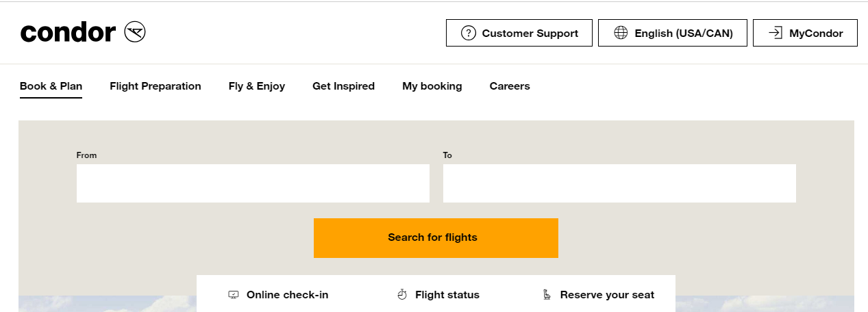Open the Get Inspired menu
The image size is (868, 312).
(x=343, y=86)
